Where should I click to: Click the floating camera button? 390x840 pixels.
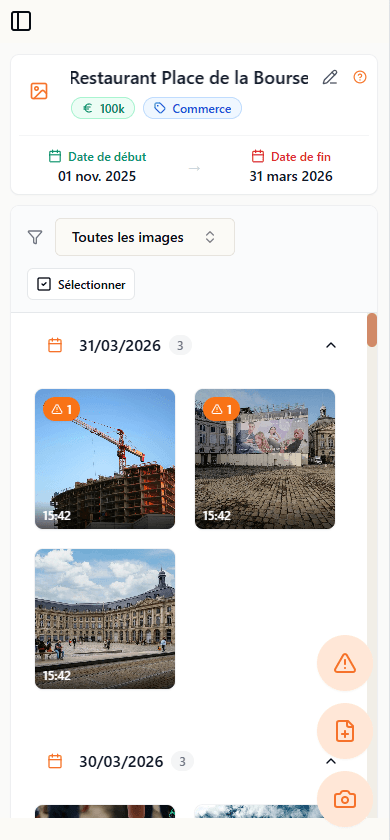tap(345, 799)
